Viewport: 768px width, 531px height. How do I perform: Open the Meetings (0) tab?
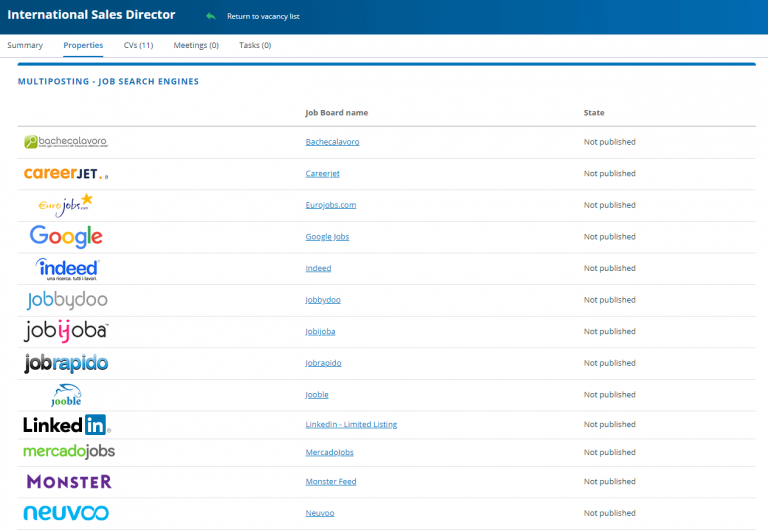pos(196,45)
